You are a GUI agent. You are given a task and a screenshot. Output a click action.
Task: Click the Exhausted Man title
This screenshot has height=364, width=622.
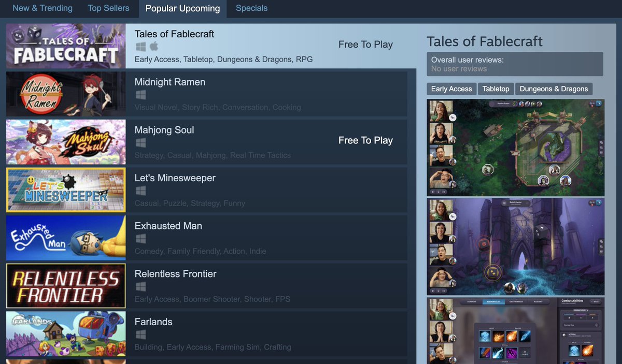(168, 226)
